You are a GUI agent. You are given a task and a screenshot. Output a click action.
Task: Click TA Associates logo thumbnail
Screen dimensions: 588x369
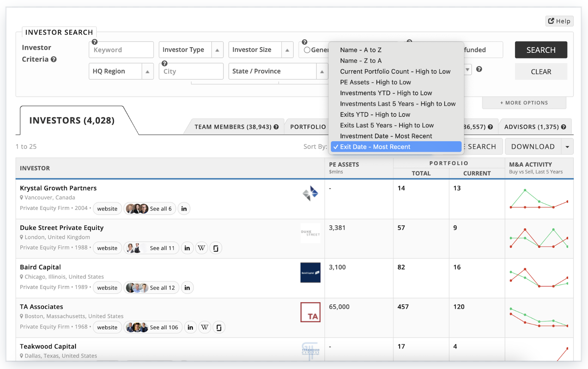pyautogui.click(x=310, y=312)
